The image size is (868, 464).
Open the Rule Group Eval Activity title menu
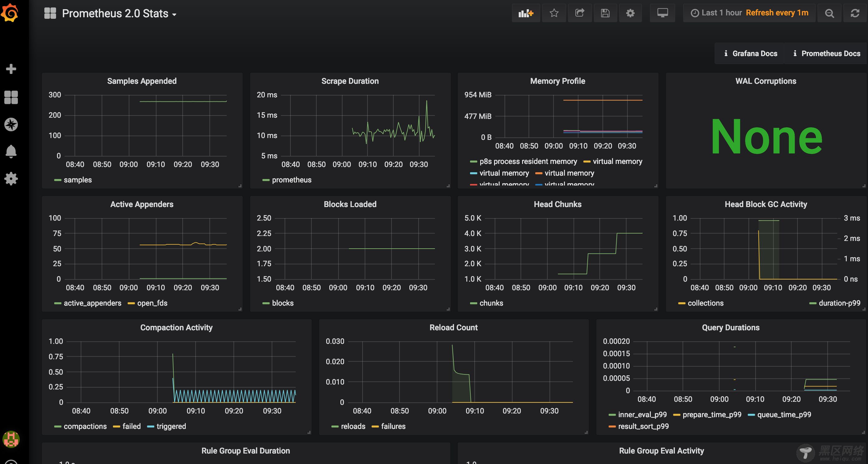pyautogui.click(x=661, y=451)
